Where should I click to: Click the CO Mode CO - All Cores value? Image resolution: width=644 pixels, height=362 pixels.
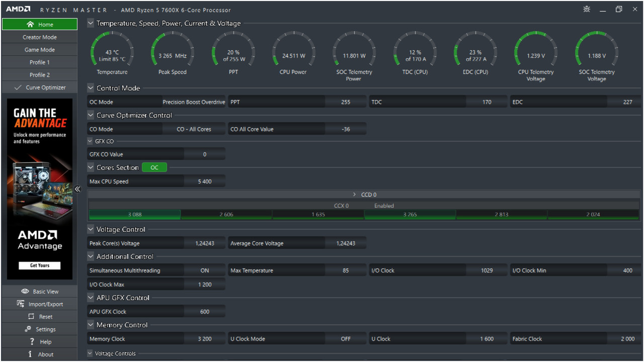pos(194,129)
